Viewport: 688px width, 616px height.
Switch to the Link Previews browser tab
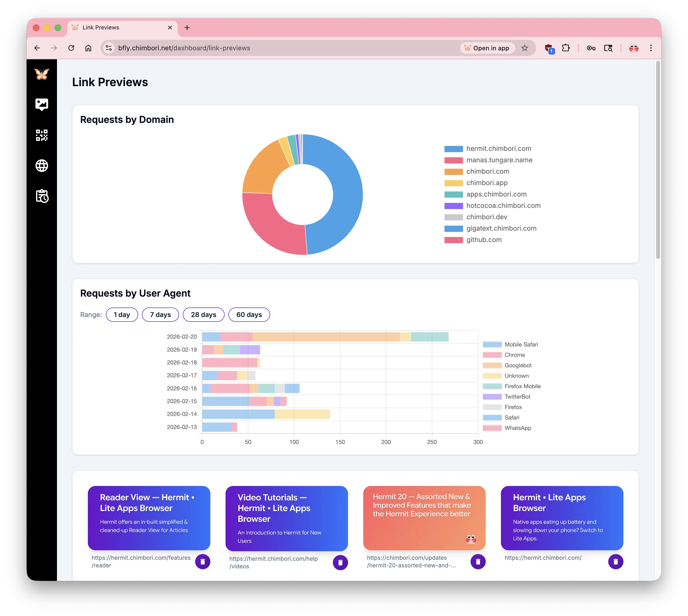[x=101, y=28]
